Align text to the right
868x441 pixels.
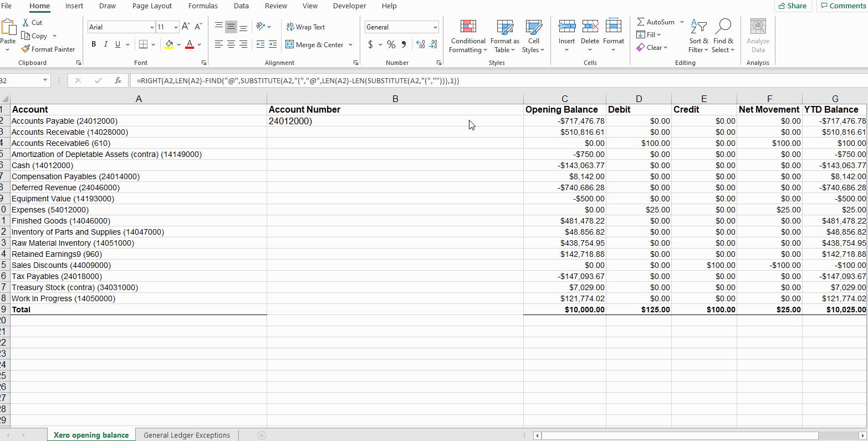point(243,44)
